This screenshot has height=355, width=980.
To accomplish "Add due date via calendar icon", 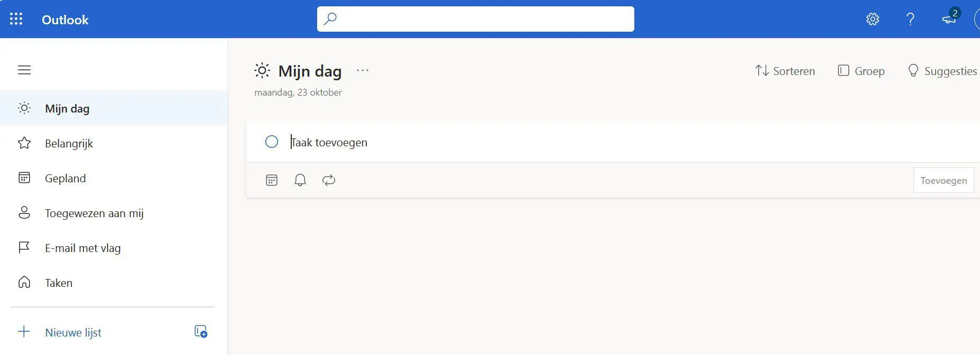I will coord(272,180).
